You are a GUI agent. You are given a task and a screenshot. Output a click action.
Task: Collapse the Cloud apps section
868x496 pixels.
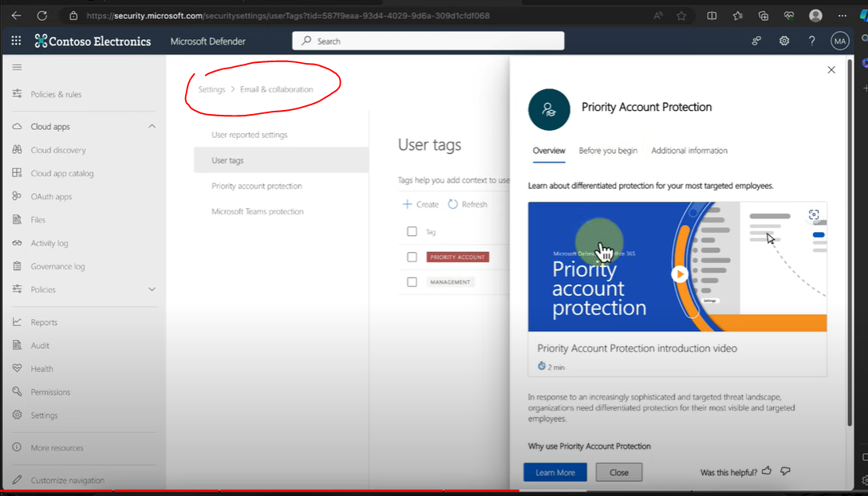pos(152,126)
